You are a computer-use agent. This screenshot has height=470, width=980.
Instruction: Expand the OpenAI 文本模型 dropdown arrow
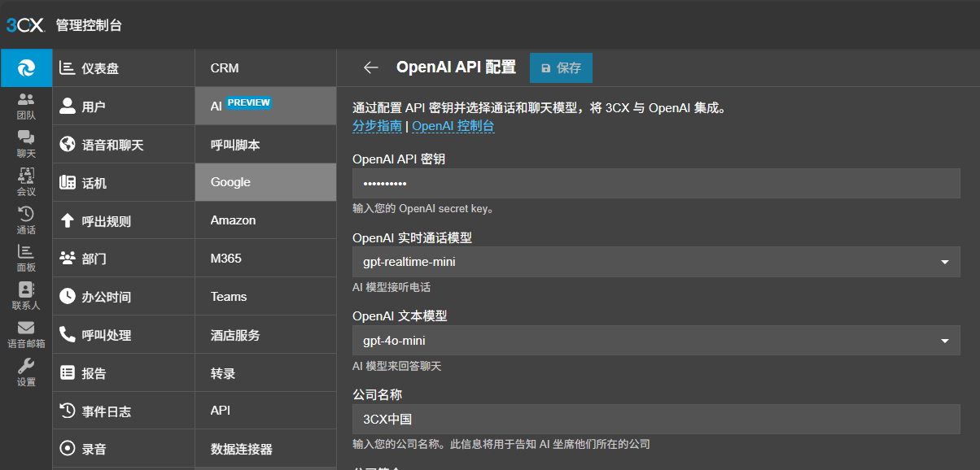945,341
